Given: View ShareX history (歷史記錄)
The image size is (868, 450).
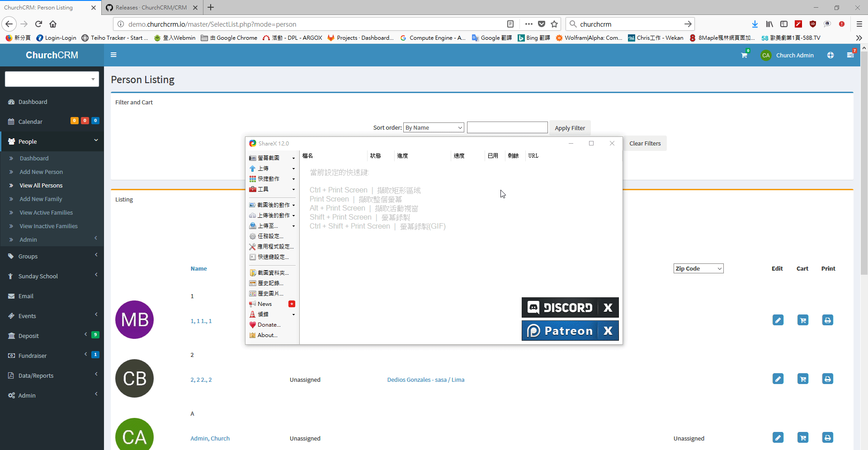Looking at the screenshot, I should coord(269,283).
